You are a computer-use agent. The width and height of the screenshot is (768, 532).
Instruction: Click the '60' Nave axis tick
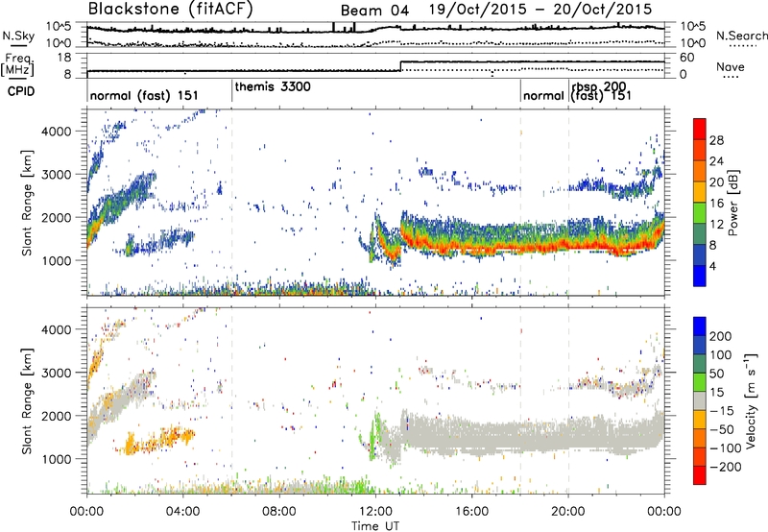(687, 58)
